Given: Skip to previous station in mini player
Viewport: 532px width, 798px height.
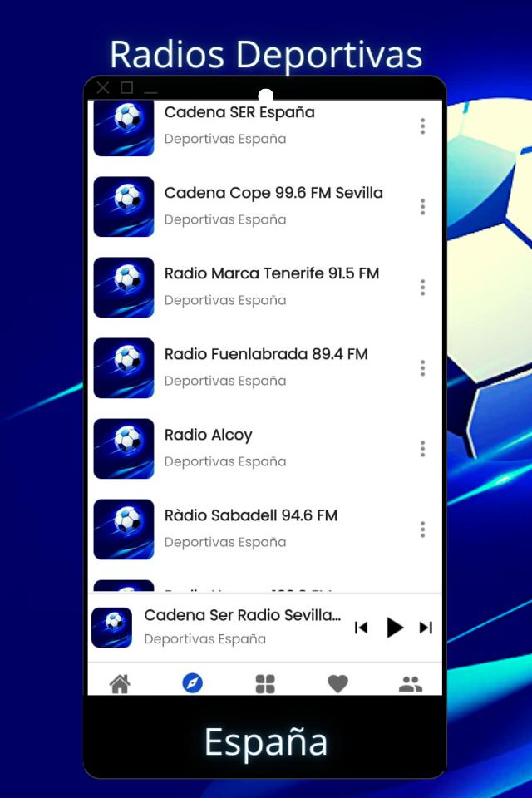Looking at the screenshot, I should [361, 628].
